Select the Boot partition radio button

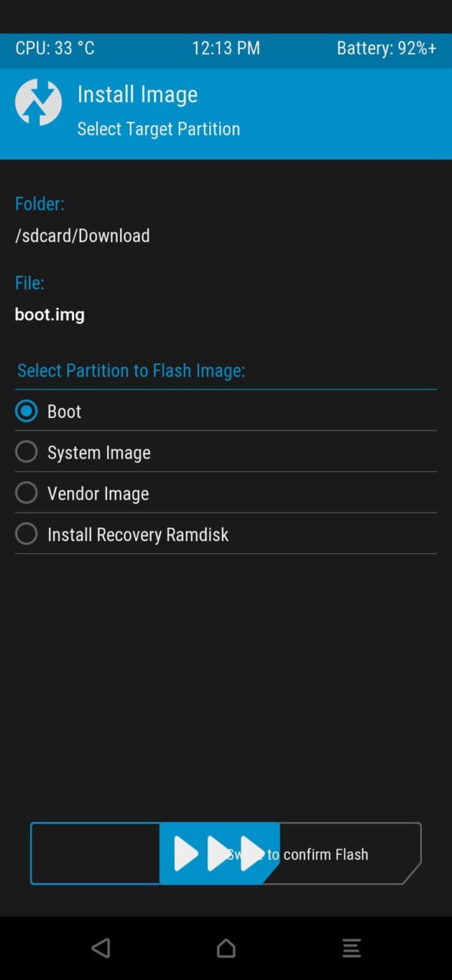click(x=26, y=411)
